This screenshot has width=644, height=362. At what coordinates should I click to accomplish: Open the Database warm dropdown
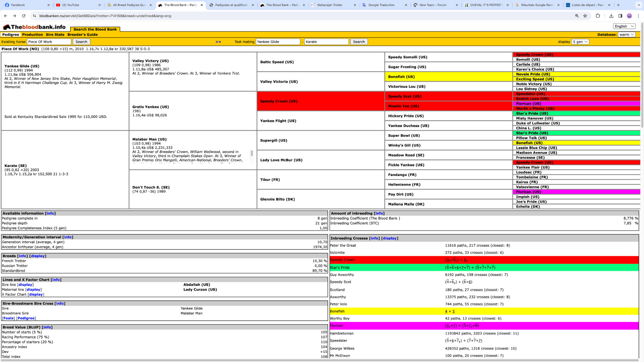click(627, 35)
